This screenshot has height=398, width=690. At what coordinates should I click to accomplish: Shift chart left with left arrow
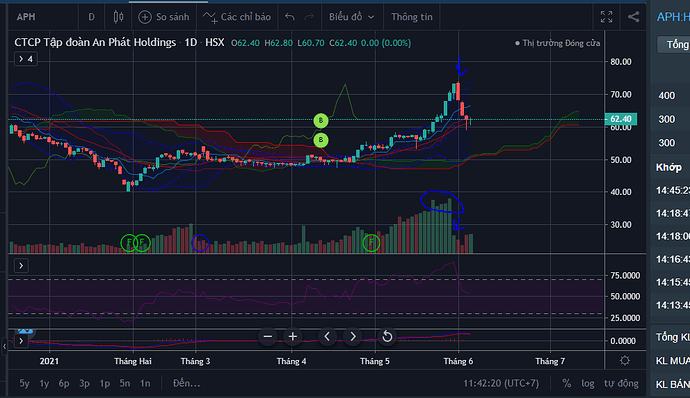pos(327,337)
